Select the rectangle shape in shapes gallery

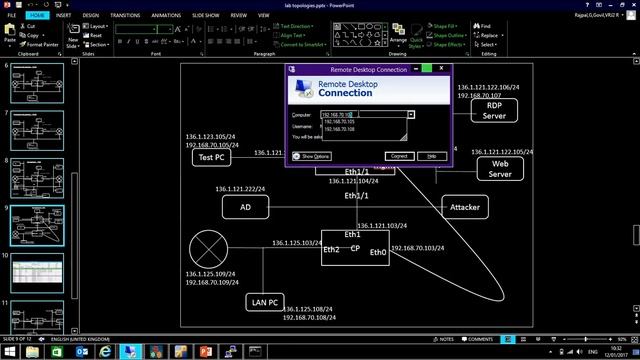click(x=361, y=27)
